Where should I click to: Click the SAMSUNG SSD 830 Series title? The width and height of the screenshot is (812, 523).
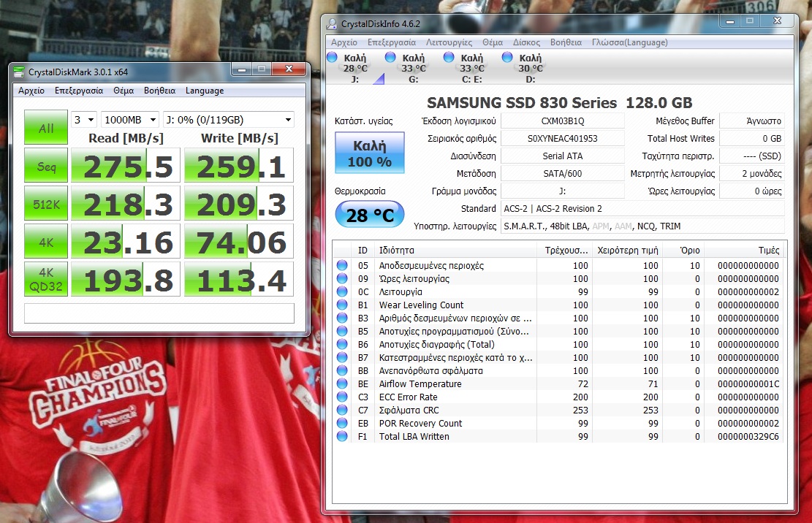559,102
